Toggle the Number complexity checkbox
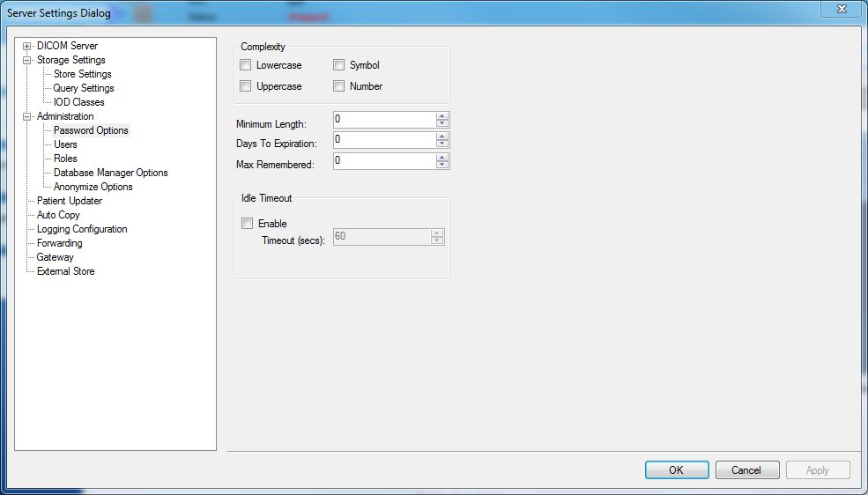868x495 pixels. [338, 86]
